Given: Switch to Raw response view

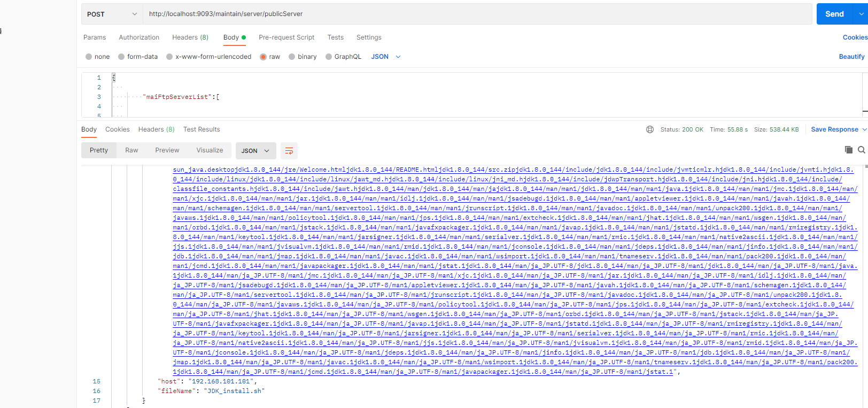Looking at the screenshot, I should [131, 150].
